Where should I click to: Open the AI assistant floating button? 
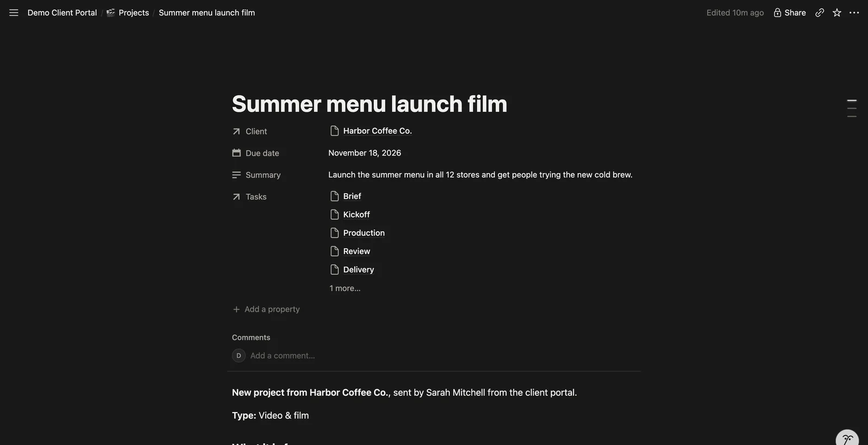click(x=847, y=438)
